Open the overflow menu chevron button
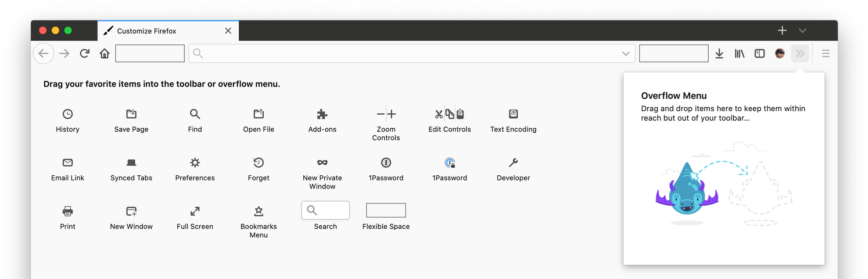Screen dimensions: 868x279 tap(800, 54)
